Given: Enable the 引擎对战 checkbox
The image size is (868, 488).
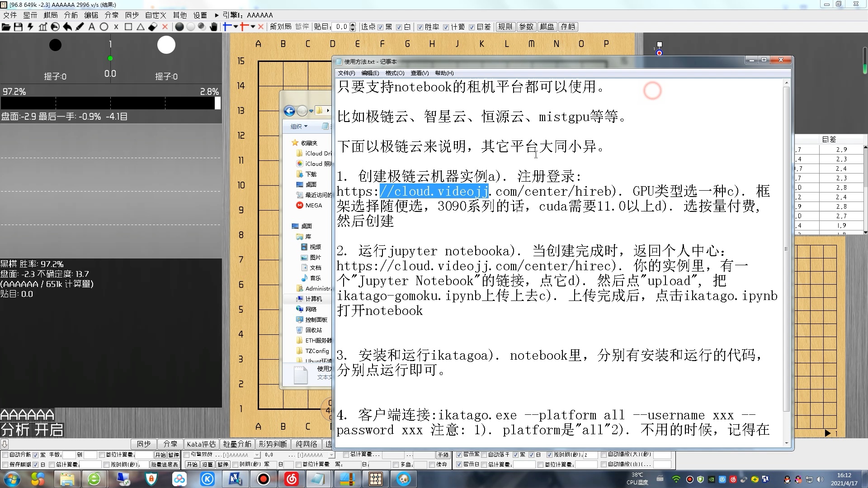Looking at the screenshot, I should click(187, 455).
